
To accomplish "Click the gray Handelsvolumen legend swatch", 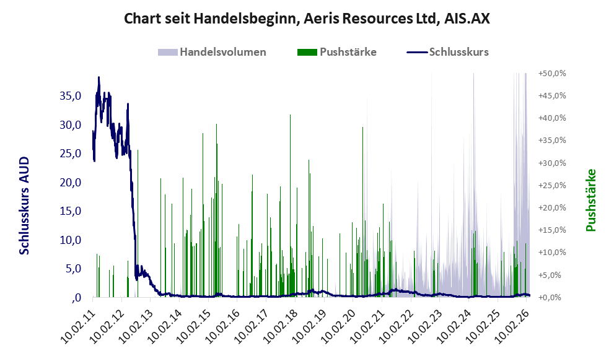I will (168, 52).
